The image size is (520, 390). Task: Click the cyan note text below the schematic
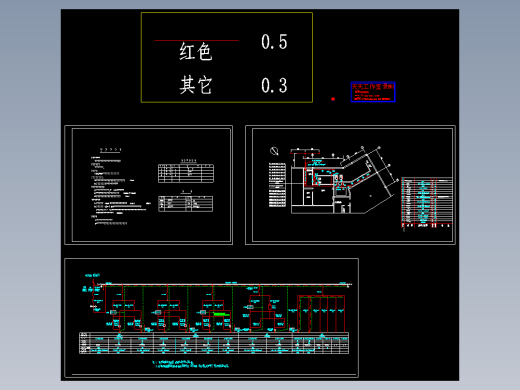(x=191, y=364)
